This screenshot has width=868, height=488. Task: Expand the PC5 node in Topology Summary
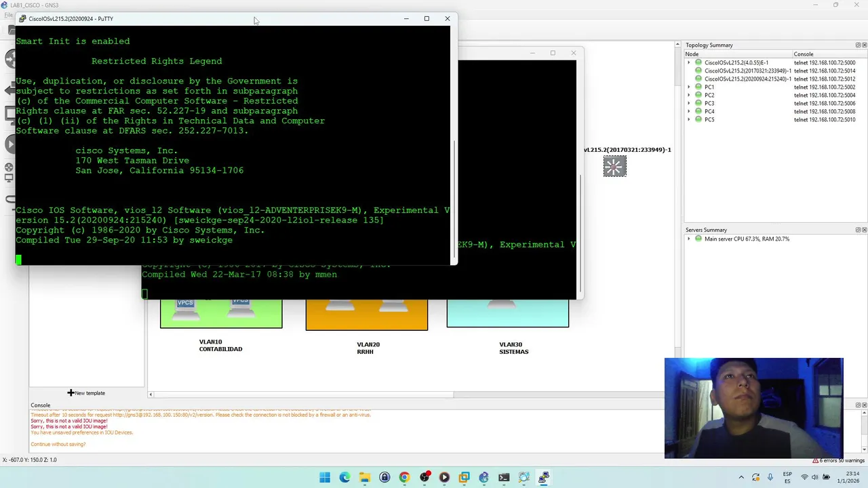tap(689, 119)
